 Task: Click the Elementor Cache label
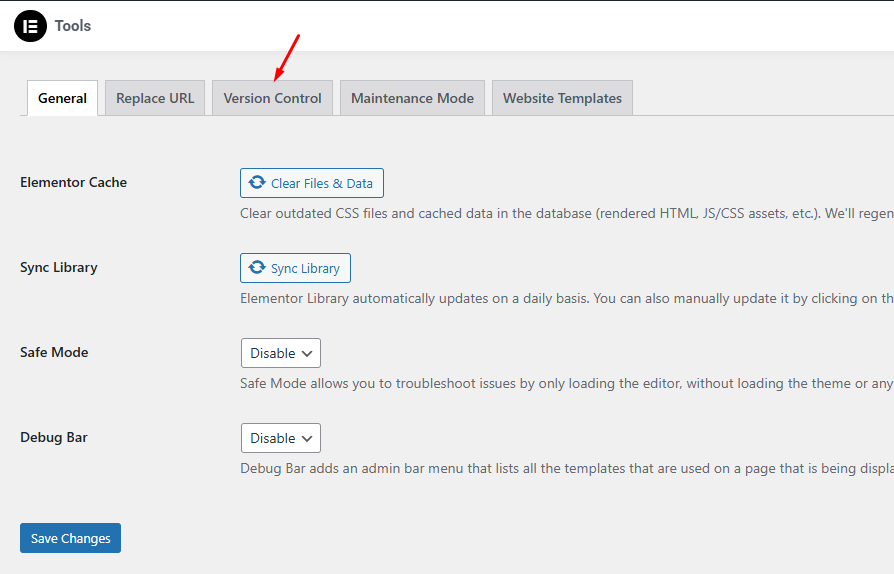pos(74,182)
